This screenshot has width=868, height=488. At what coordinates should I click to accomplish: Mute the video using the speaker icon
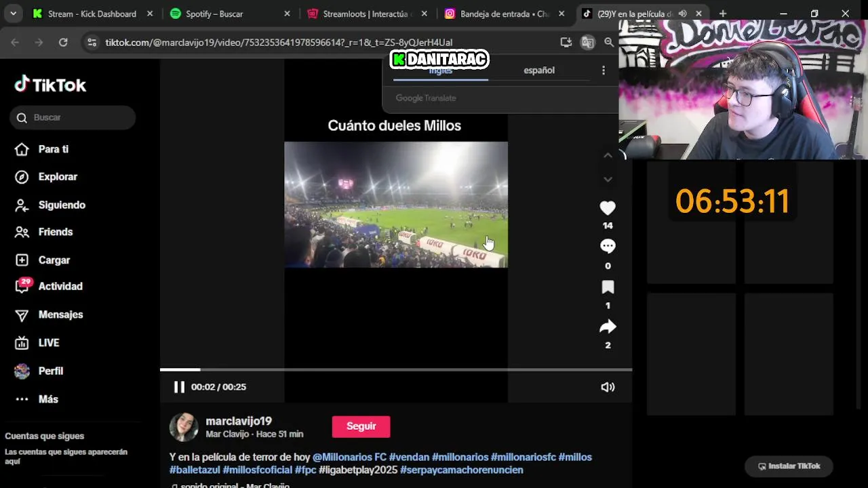point(608,387)
